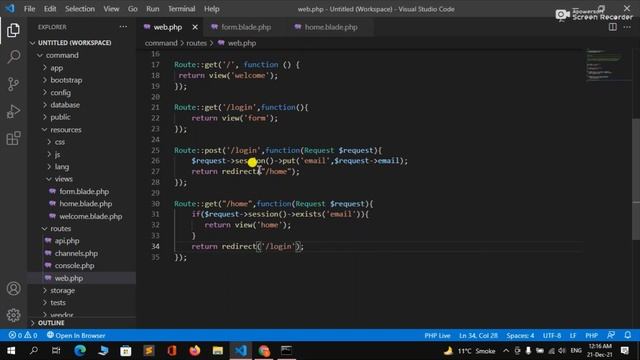This screenshot has height=360, width=640.
Task: Open the Accounts menu icon
Action: pyautogui.click(x=13, y=289)
